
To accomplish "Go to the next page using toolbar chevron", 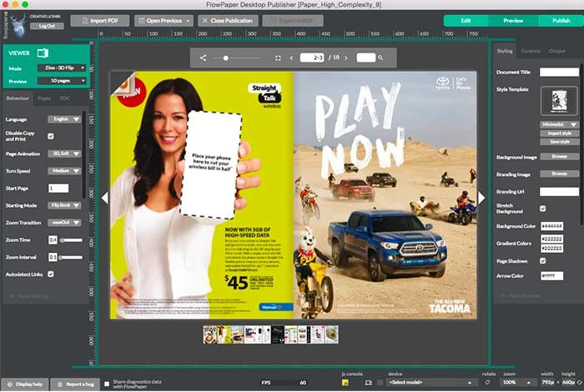I will [x=345, y=58].
